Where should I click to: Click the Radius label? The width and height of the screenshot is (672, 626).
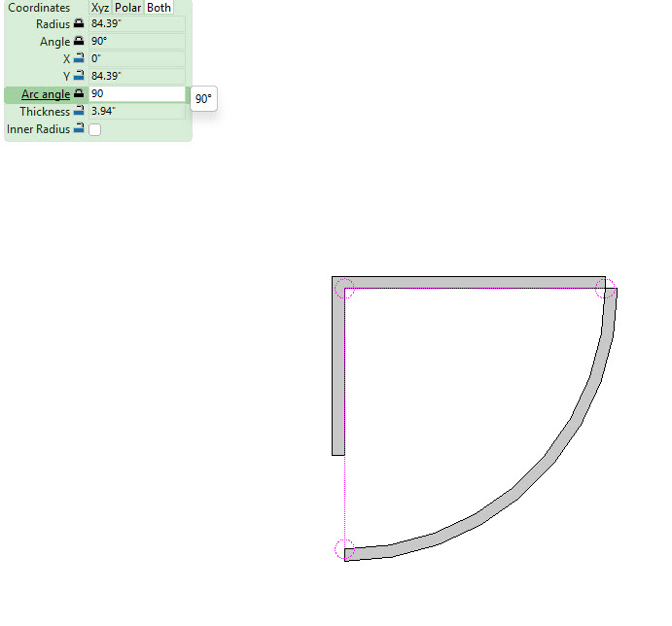(53, 24)
